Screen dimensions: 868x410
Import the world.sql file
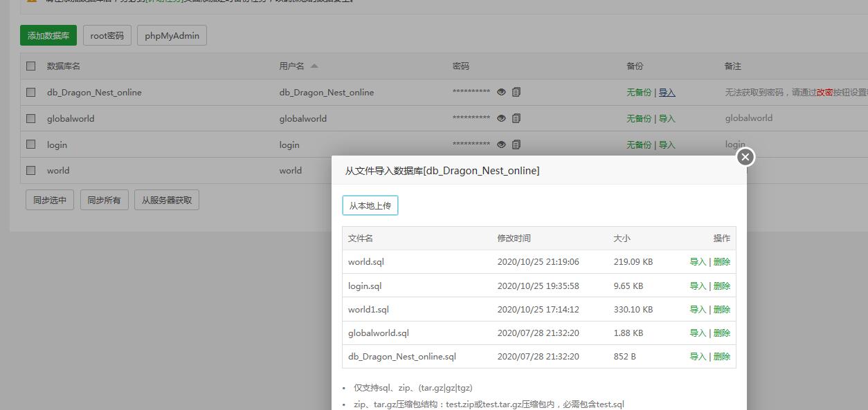click(x=697, y=262)
